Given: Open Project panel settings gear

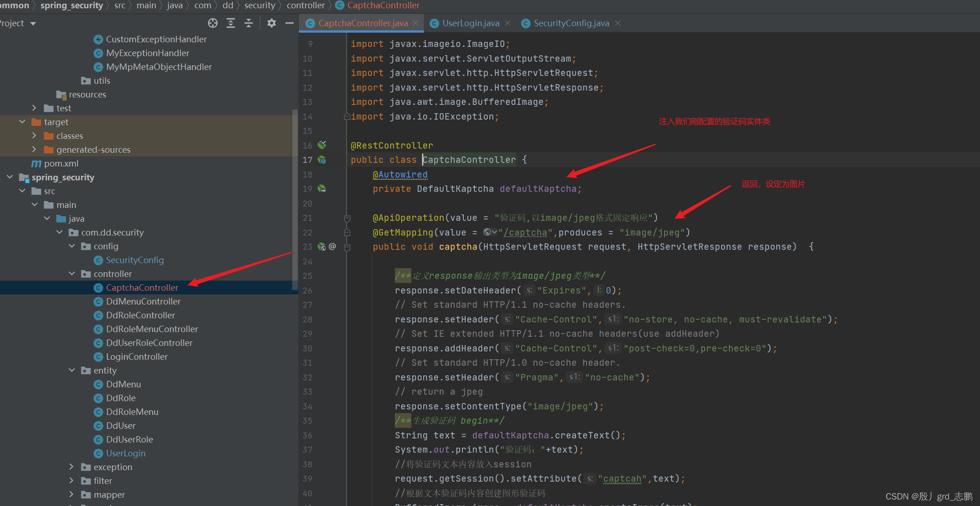Looking at the screenshot, I should (x=271, y=23).
